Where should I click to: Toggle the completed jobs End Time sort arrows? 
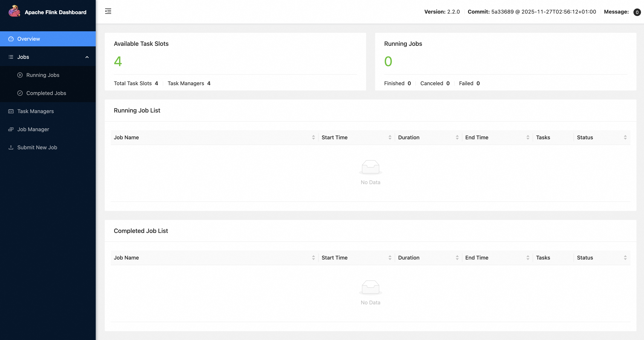[x=528, y=257]
